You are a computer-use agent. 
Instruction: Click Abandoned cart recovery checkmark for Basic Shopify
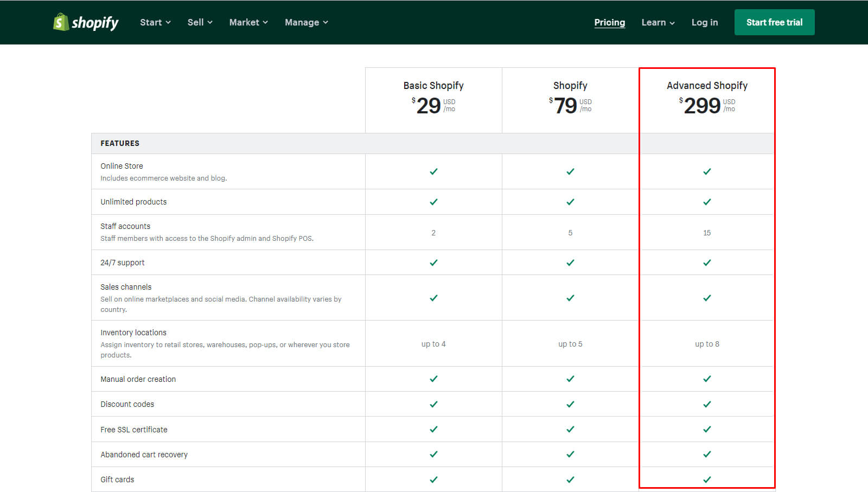tap(433, 454)
